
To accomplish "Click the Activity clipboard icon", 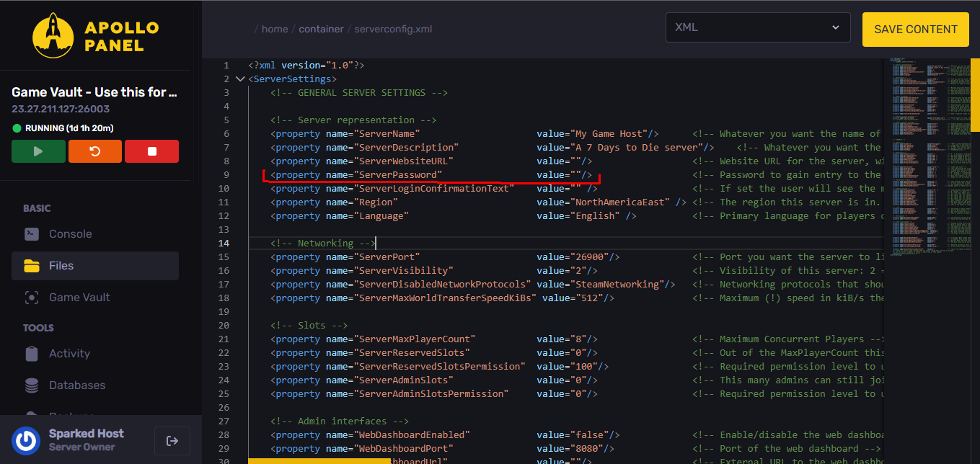I will coord(32,354).
